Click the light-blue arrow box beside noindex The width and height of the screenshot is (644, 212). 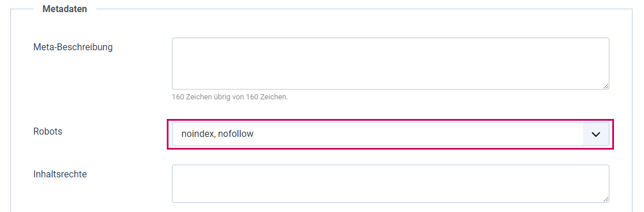click(596, 134)
